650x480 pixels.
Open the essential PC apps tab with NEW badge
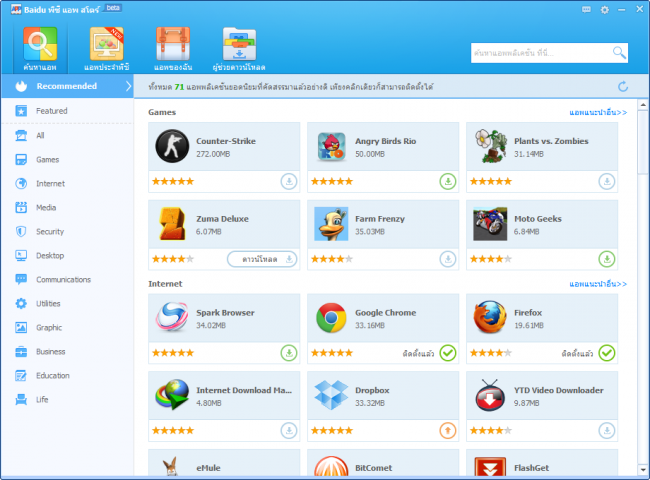(x=107, y=48)
